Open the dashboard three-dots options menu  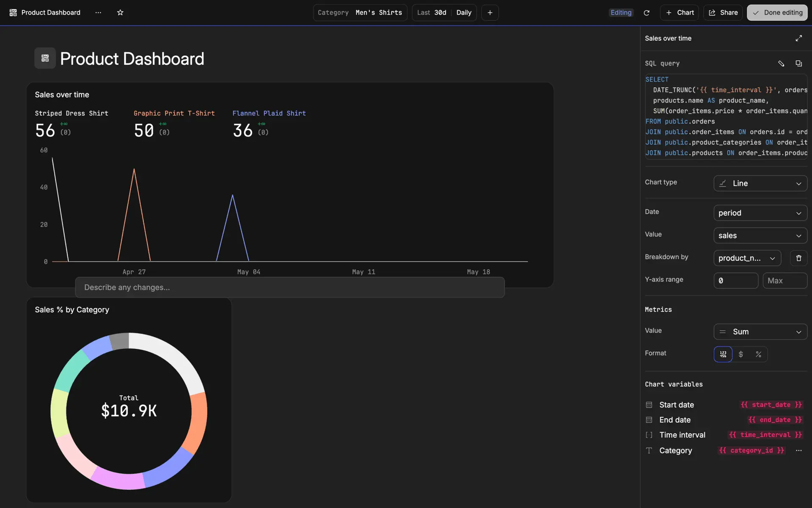pyautogui.click(x=98, y=13)
